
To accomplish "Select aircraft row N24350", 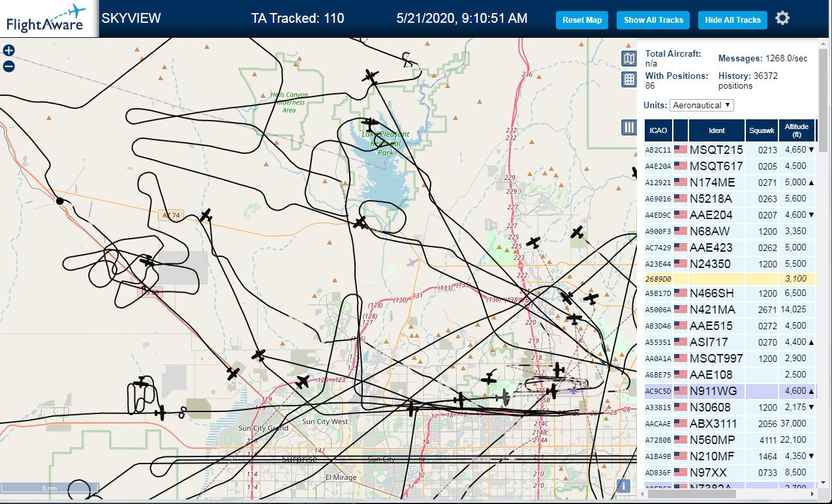I will 730,264.
